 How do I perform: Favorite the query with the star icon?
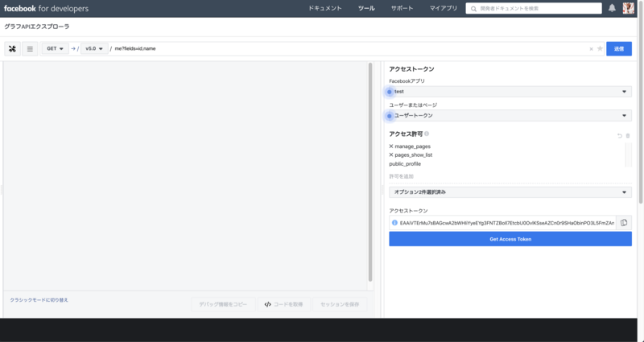click(x=600, y=49)
